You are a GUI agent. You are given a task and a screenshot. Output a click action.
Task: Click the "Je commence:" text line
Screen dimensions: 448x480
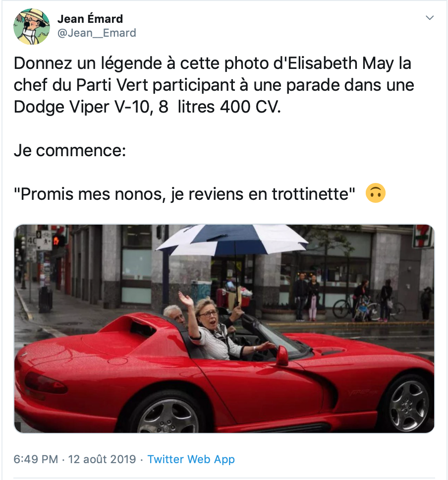70,150
